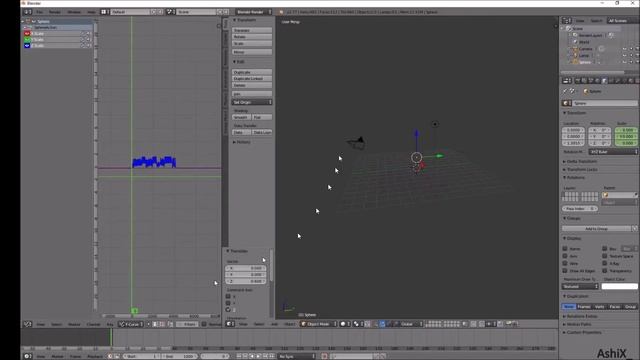Image resolution: width=640 pixels, height=360 pixels.
Task: Open the Window menu
Action: coord(74,12)
